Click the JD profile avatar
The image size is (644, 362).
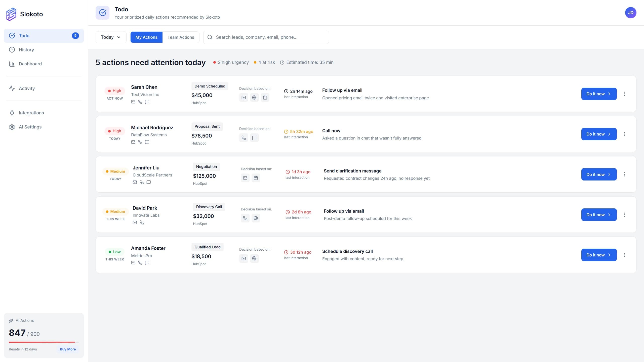(631, 12)
